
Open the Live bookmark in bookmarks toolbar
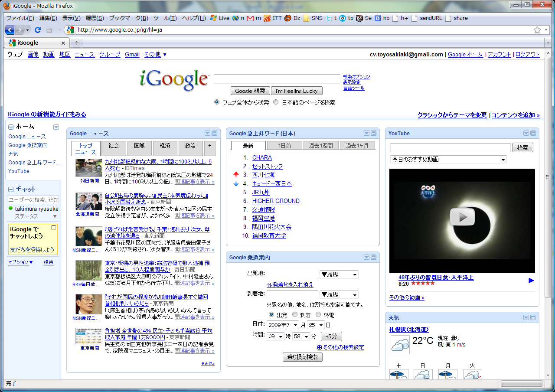(x=220, y=18)
